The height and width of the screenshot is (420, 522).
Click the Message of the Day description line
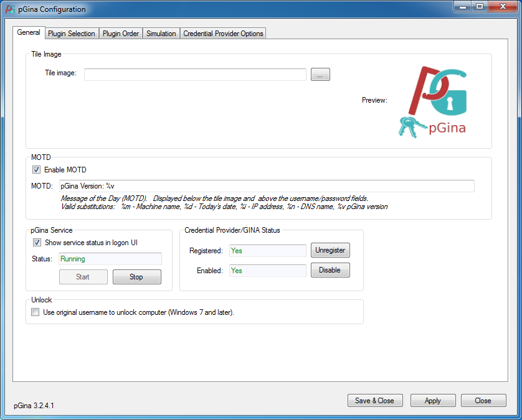[214, 198]
